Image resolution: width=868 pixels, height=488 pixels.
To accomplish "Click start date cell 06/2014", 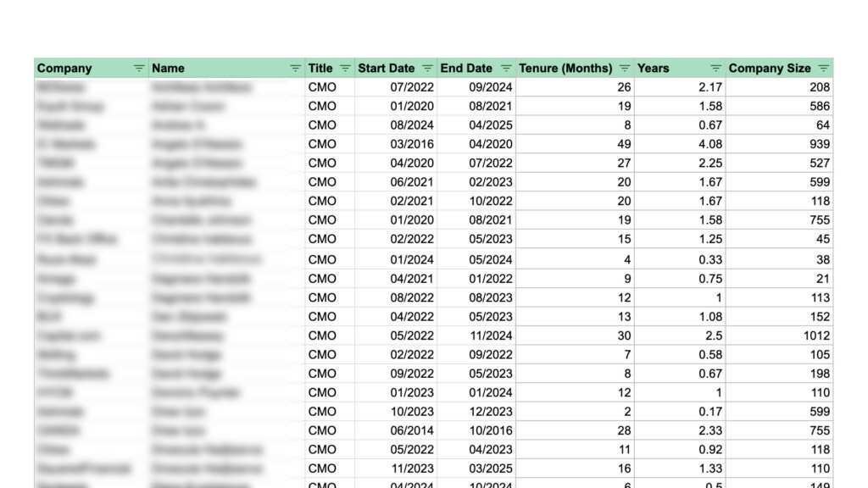I will [396, 430].
